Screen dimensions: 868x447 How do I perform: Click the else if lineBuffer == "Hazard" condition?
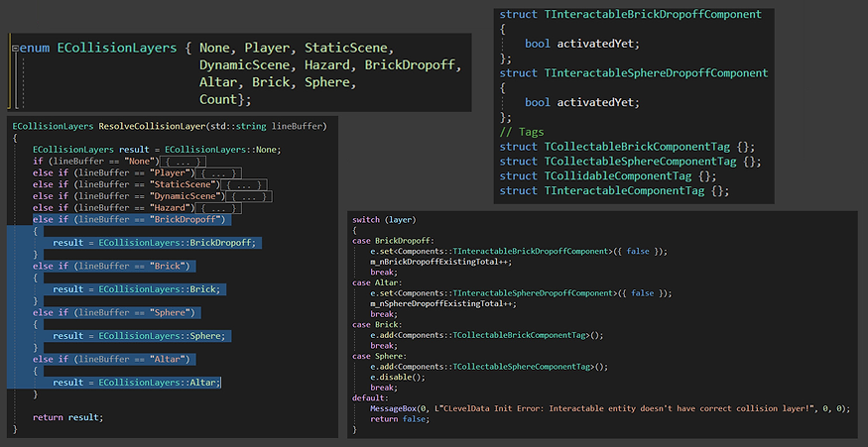click(x=112, y=208)
